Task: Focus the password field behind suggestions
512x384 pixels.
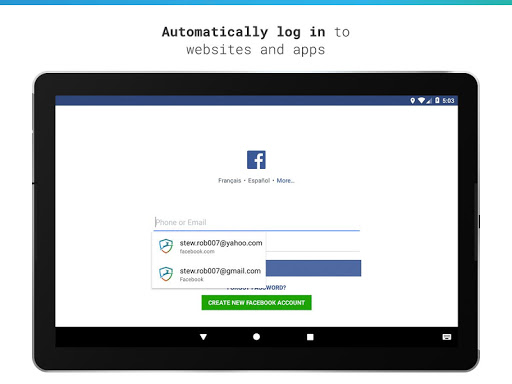Action: 313,244
